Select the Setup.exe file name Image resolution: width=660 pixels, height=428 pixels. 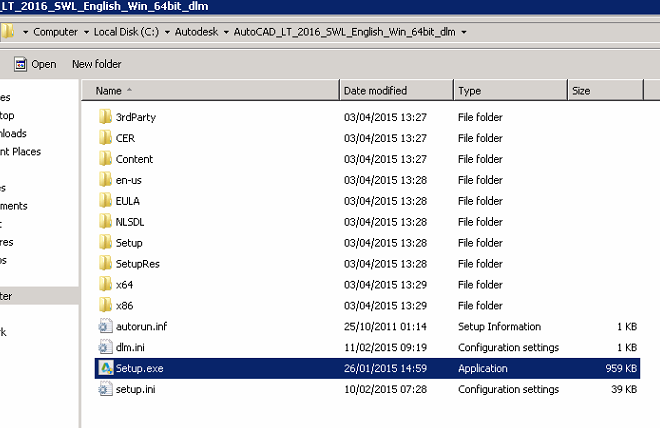[139, 369]
